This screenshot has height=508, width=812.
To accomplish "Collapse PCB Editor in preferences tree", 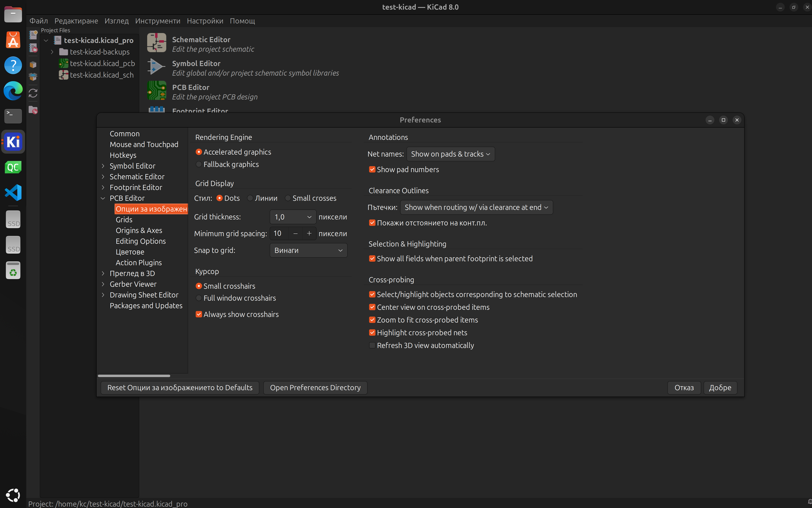I will (x=103, y=198).
